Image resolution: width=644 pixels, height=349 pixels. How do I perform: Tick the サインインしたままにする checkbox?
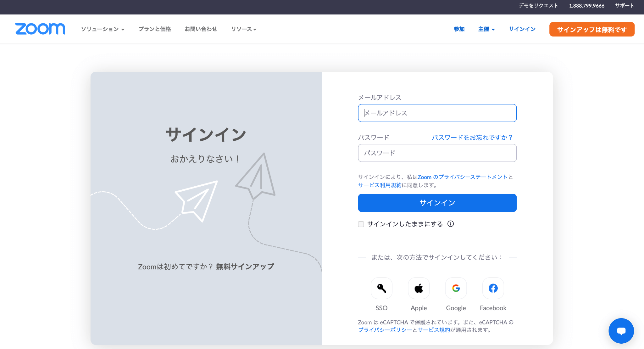click(361, 224)
